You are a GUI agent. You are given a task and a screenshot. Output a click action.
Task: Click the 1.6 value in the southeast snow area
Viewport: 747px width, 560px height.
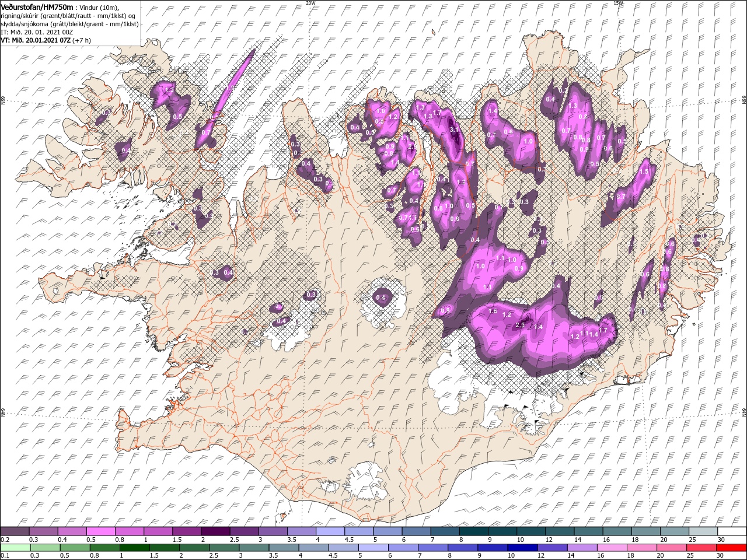493,311
